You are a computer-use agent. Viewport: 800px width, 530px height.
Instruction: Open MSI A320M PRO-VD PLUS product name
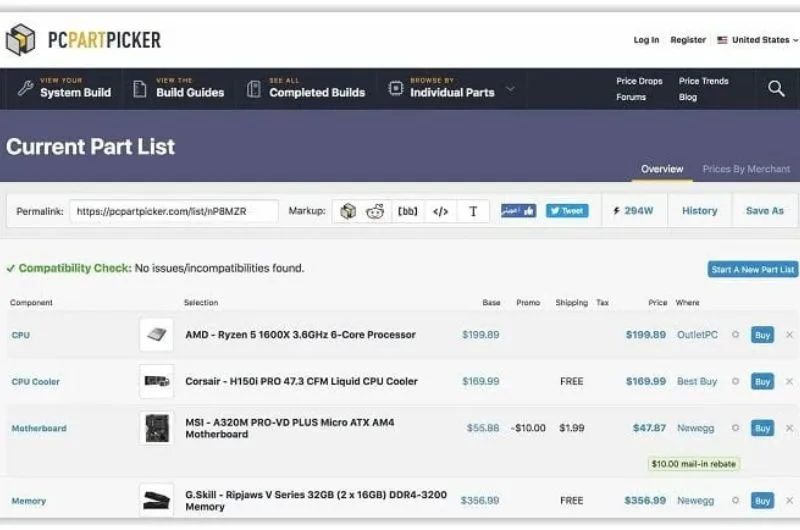click(x=289, y=428)
